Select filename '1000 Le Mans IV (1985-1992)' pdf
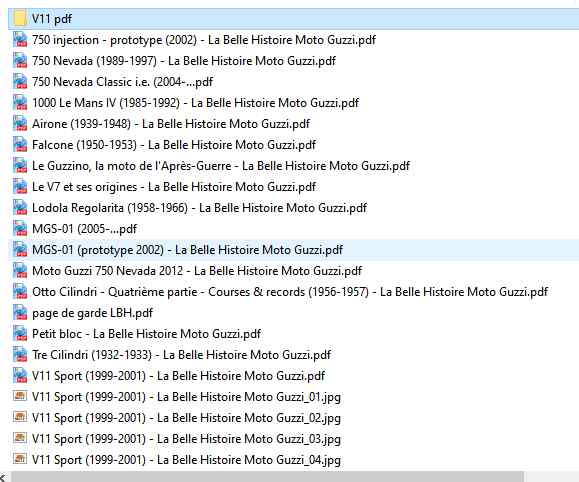Screen dimensions: 579x482 coord(195,103)
